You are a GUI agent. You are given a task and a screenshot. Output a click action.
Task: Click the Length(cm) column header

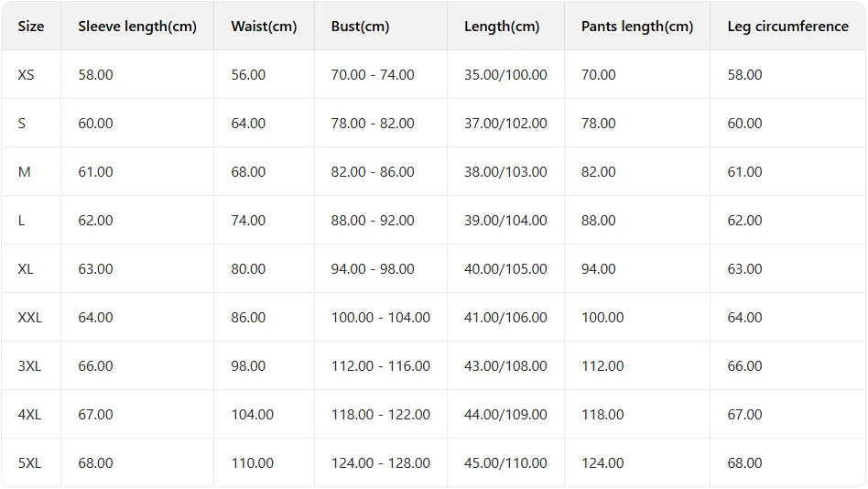click(502, 26)
